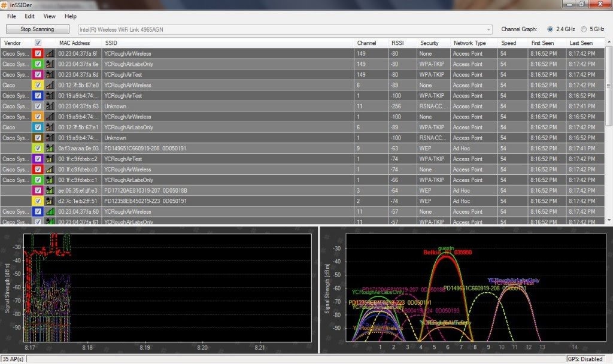Click the inSSIDer app icon in title bar
The height and width of the screenshot is (364, 613).
coord(5,4)
